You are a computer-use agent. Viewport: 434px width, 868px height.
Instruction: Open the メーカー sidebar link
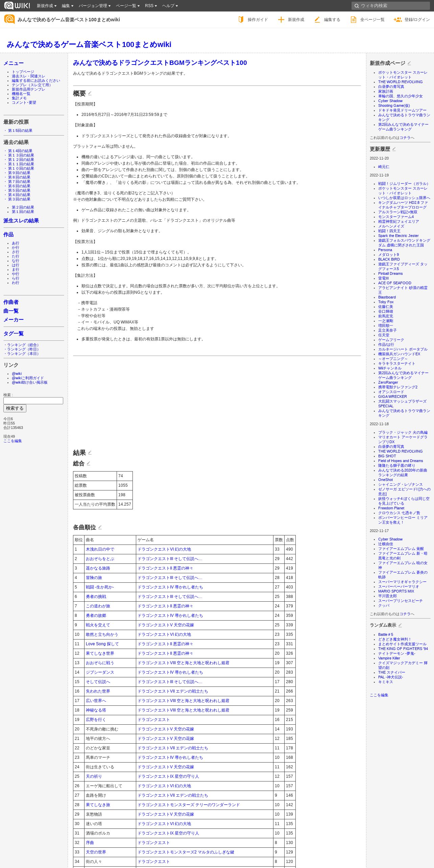click(x=14, y=320)
